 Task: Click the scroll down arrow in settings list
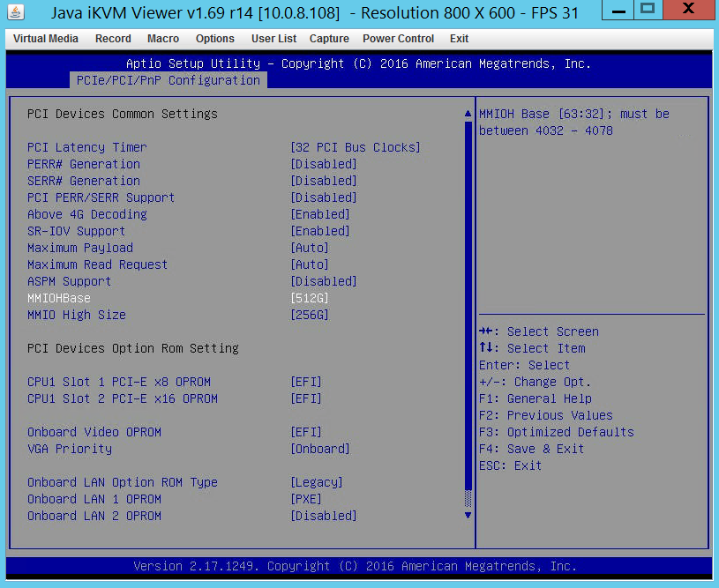pos(468,515)
